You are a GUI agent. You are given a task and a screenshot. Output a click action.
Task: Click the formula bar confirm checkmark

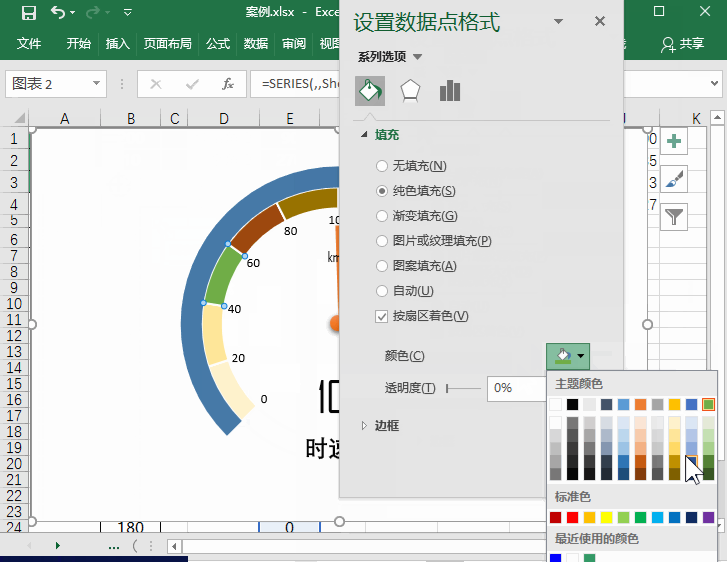[x=191, y=84]
